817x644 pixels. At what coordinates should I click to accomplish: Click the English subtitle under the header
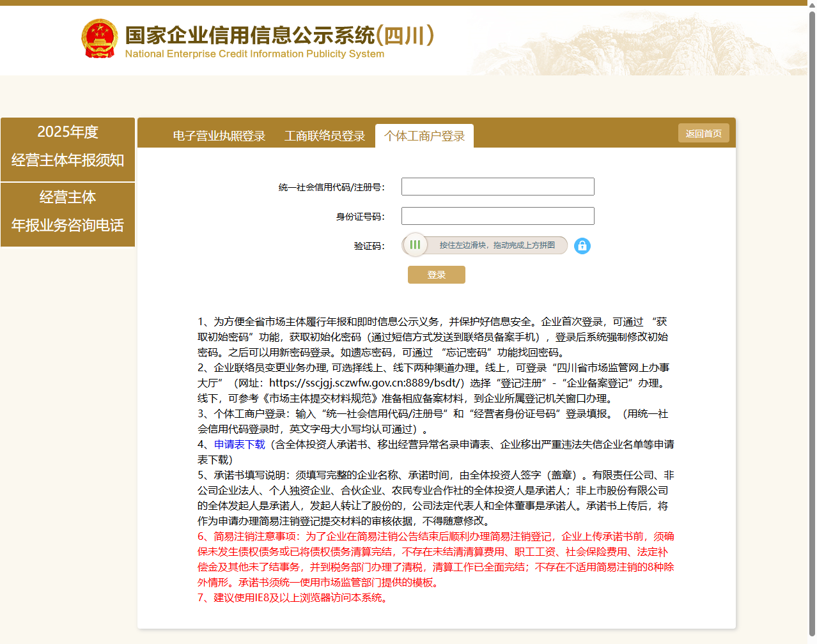tap(253, 54)
